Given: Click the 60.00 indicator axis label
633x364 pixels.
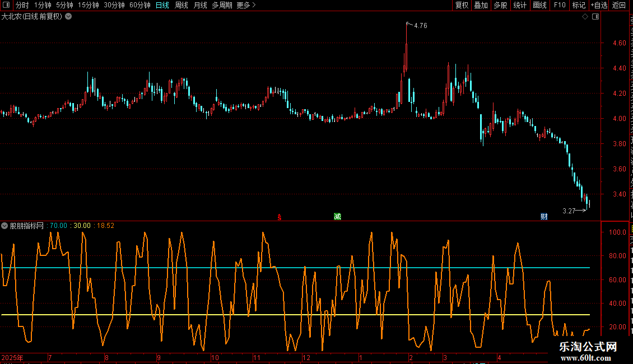Looking at the screenshot, I should (x=617, y=279).
